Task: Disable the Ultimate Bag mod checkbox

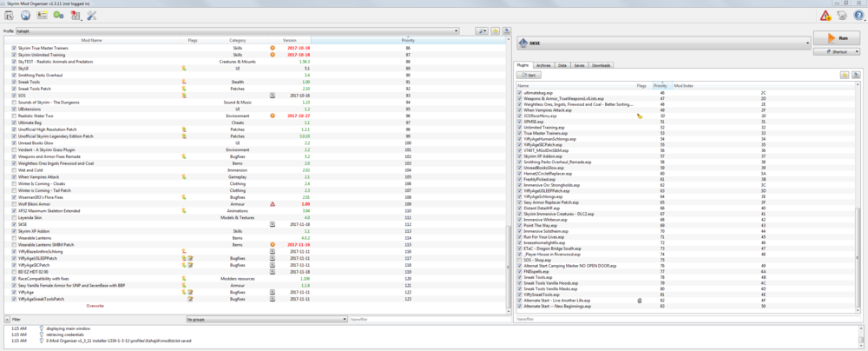Action: pos(14,123)
